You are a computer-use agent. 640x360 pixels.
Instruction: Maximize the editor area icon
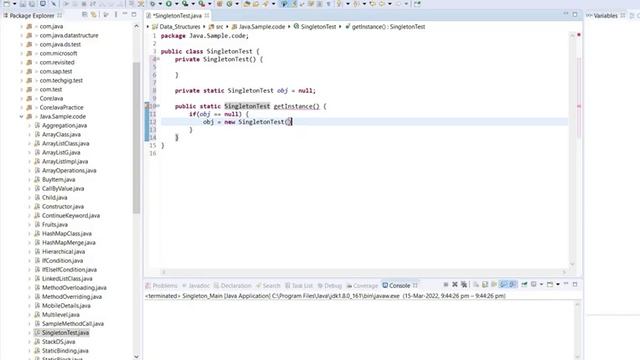575,15
